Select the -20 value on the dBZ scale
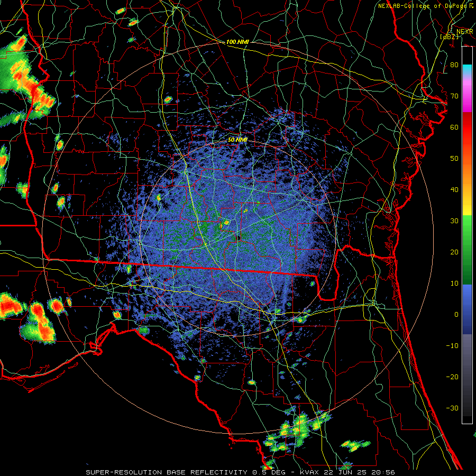476x476 pixels. (452, 377)
